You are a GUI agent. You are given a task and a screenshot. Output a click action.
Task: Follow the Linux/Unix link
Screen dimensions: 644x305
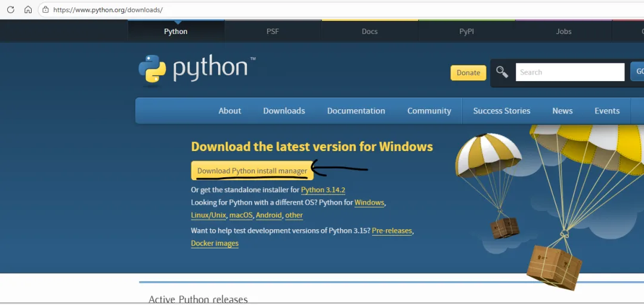pyautogui.click(x=209, y=215)
